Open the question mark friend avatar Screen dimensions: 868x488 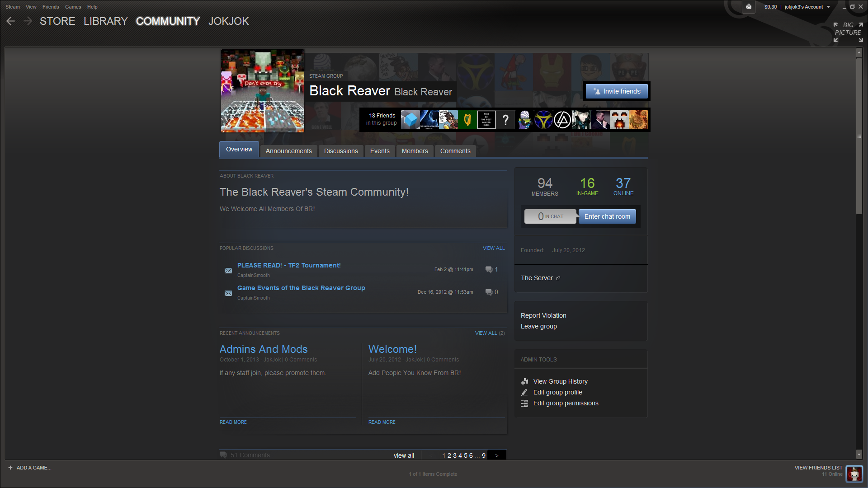505,120
